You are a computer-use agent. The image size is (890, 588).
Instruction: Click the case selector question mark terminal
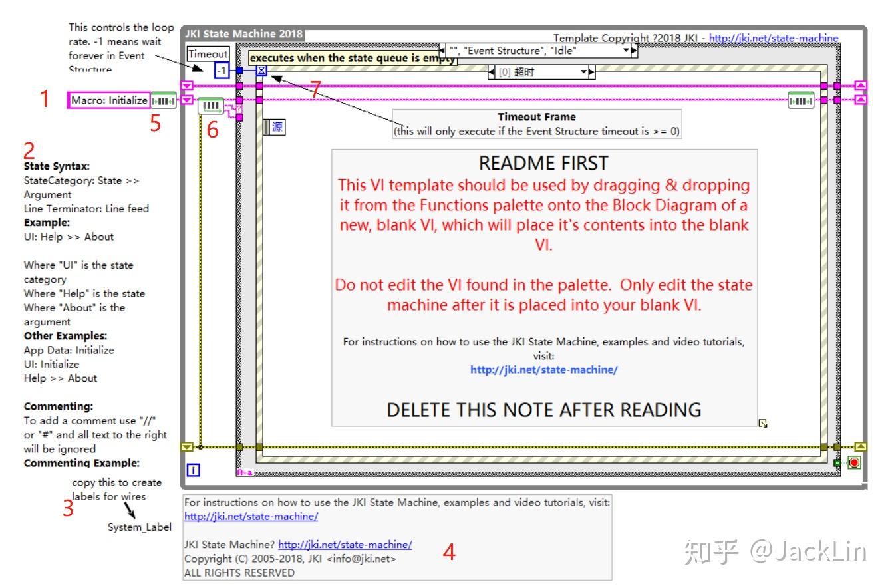coord(239,109)
